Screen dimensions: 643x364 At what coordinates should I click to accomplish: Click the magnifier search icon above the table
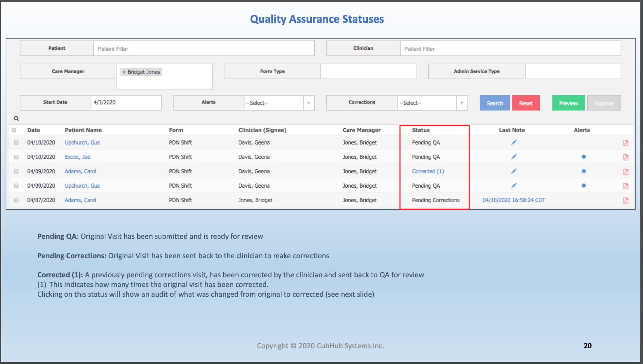point(16,118)
